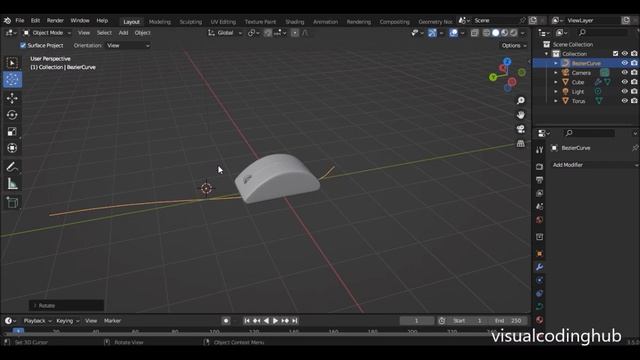Click the End frame 250 field
The width and height of the screenshot is (640, 360).
point(508,321)
